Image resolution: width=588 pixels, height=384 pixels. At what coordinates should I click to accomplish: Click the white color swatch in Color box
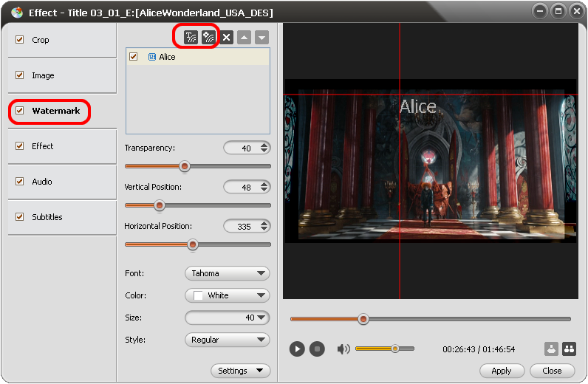coord(198,295)
